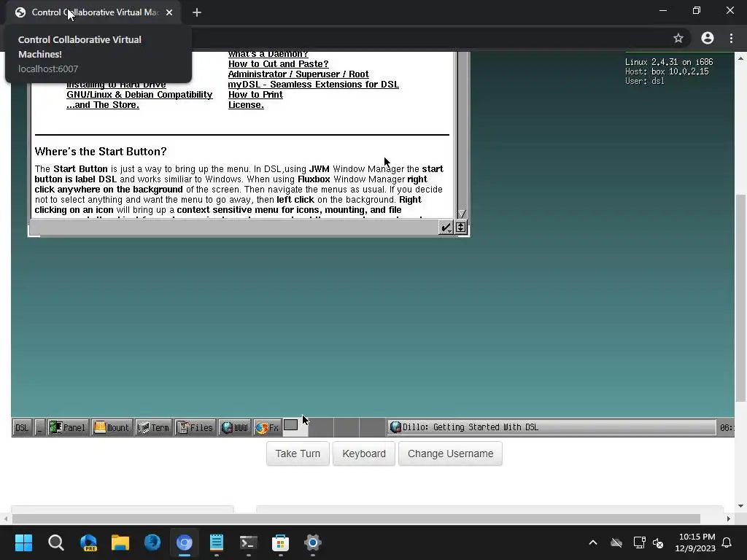
Task: Open the blue globe browser taskbar icon
Action: [152, 542]
